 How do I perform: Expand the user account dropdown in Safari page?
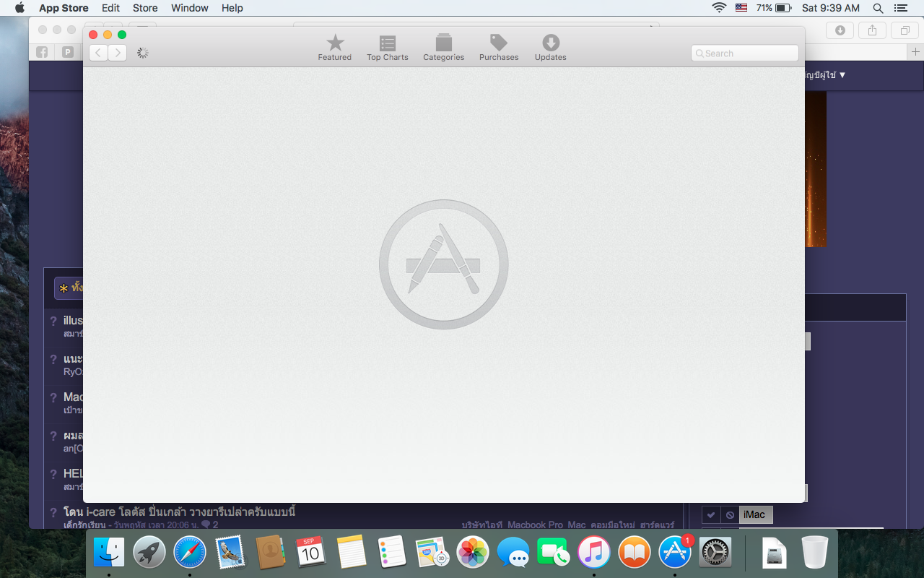click(x=825, y=74)
